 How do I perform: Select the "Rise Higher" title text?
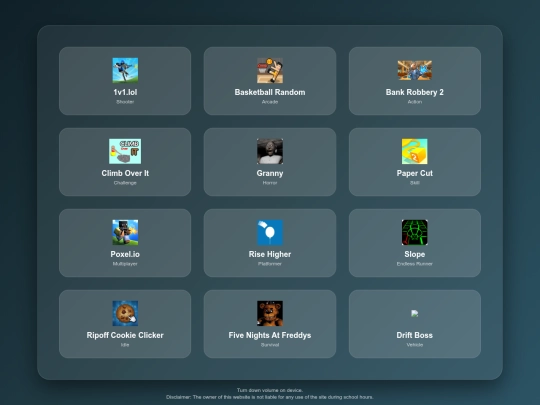270,254
